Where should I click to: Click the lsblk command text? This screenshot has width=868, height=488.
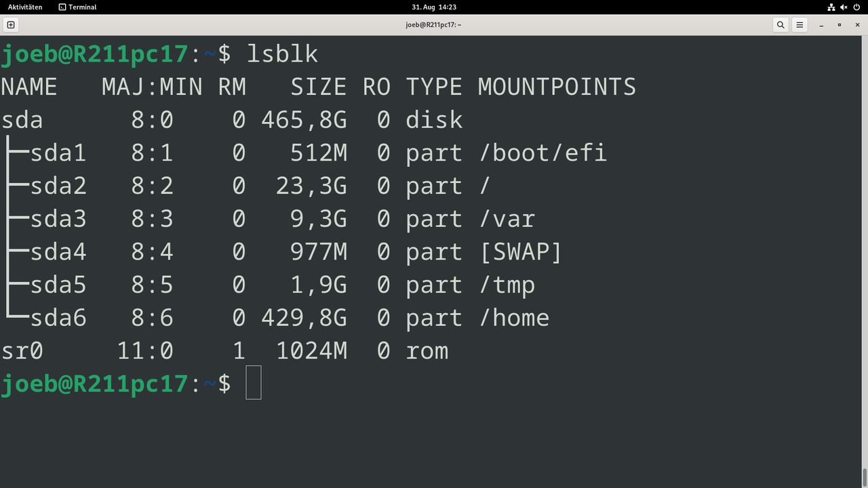(282, 54)
